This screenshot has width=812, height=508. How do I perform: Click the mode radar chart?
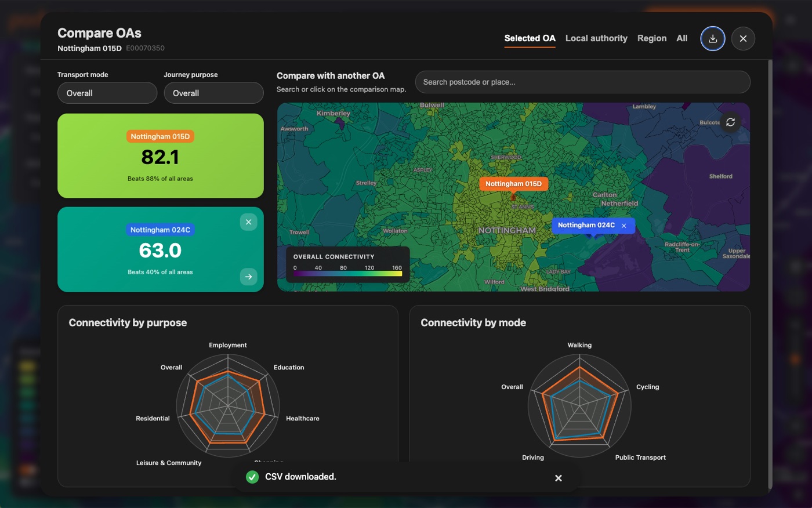click(x=579, y=405)
